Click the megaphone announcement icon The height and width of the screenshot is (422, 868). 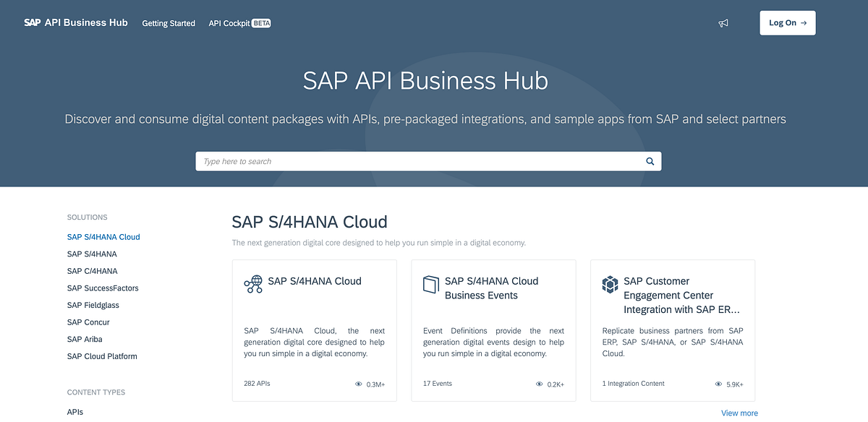point(723,22)
